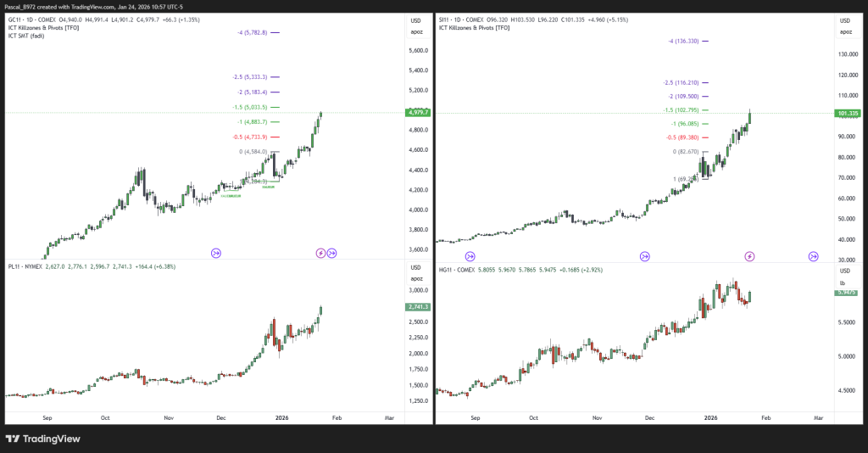Click the lightning event icon on the gold chart
This screenshot has width=868, height=453.
[x=320, y=253]
